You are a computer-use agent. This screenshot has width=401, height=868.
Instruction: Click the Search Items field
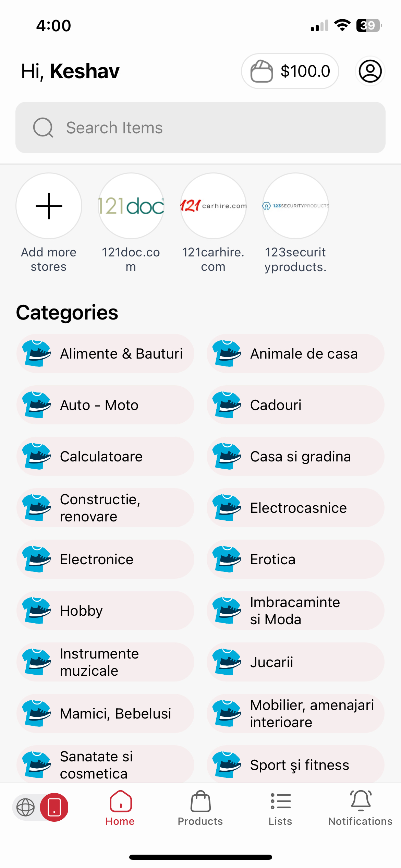200,128
